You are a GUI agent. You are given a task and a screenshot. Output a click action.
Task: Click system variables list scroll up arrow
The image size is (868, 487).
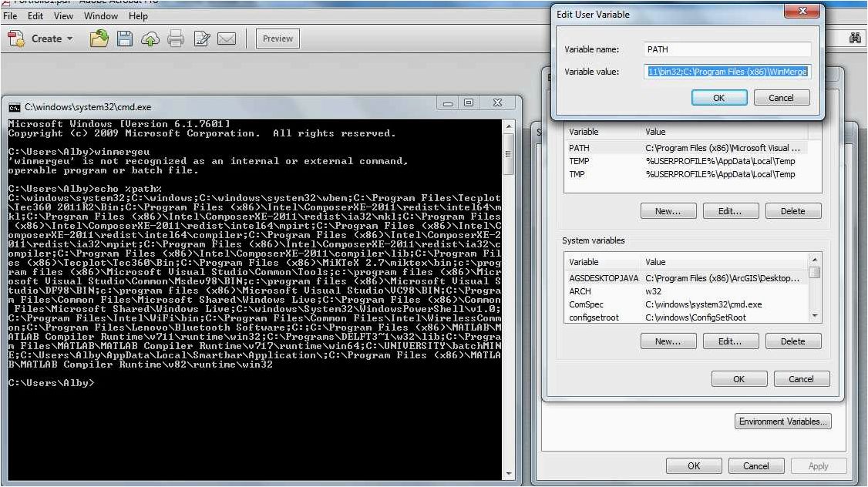pos(814,259)
